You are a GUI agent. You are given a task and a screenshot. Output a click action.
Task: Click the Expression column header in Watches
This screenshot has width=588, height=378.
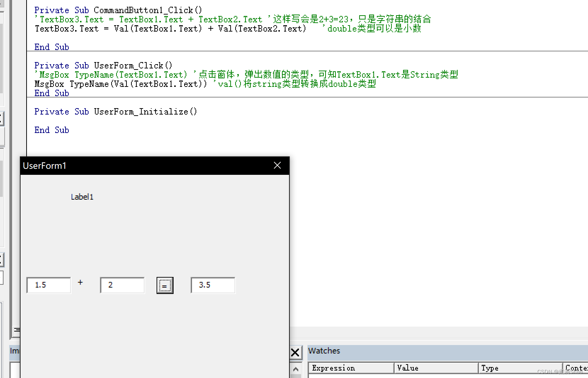click(351, 368)
